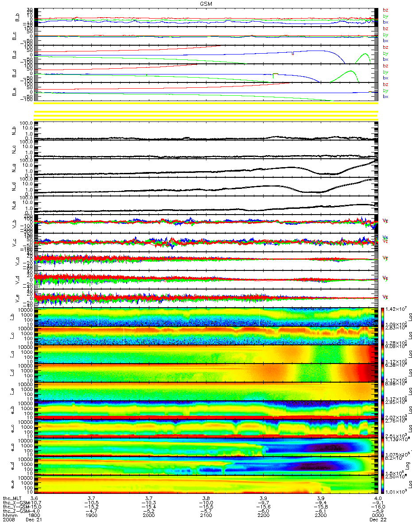Click the thc_MLT row label
Viewport: 412px width, 532px height.
click(12, 498)
